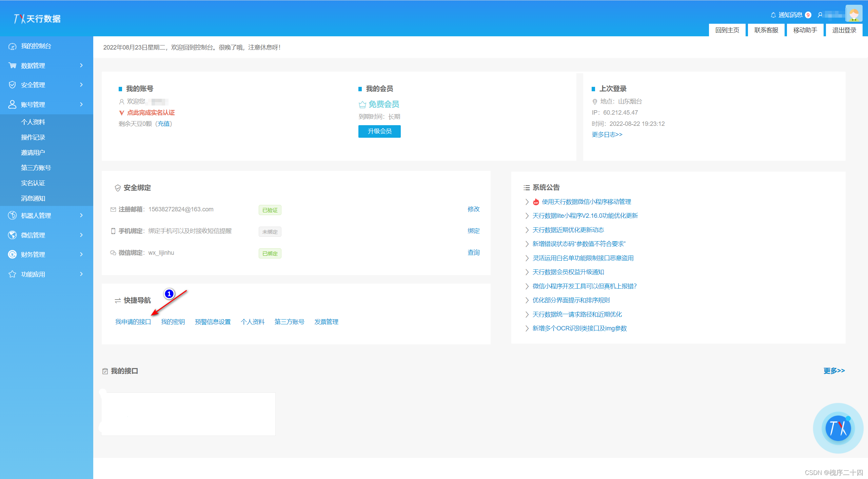This screenshot has height=479, width=868.
Task: Expand the 数据管理 chevron
Action: [x=81, y=65]
